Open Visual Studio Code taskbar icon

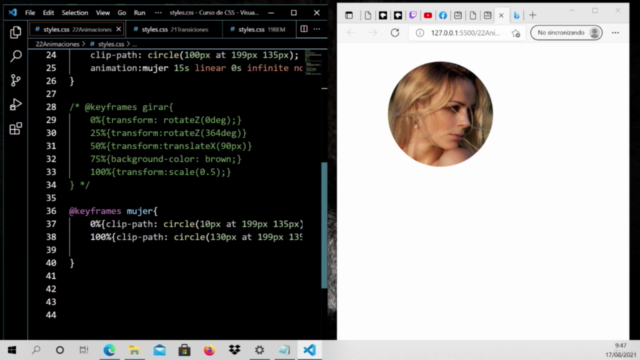click(x=309, y=350)
